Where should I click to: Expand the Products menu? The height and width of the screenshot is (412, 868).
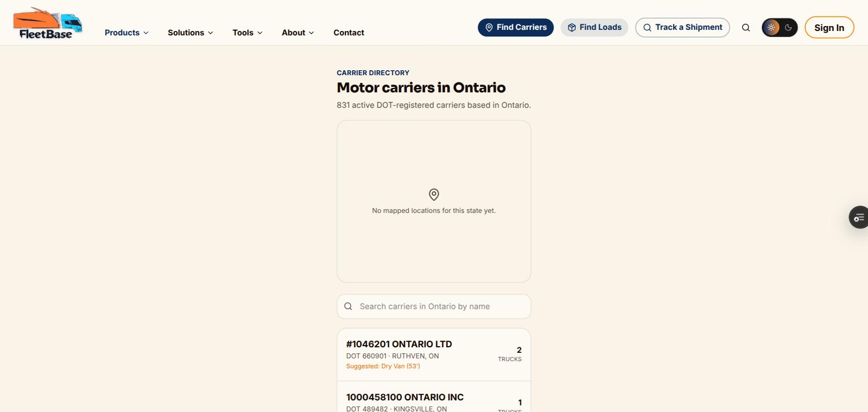tap(126, 33)
